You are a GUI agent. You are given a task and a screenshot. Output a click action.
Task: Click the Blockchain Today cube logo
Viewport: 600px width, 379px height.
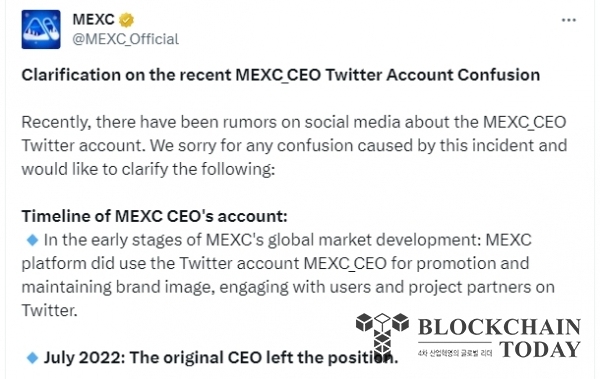point(382,334)
